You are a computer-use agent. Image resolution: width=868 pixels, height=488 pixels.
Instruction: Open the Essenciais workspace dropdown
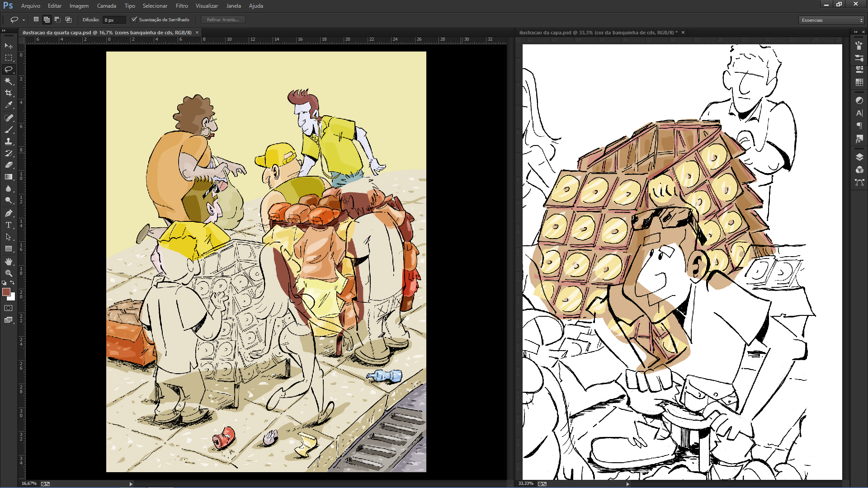[x=831, y=20]
